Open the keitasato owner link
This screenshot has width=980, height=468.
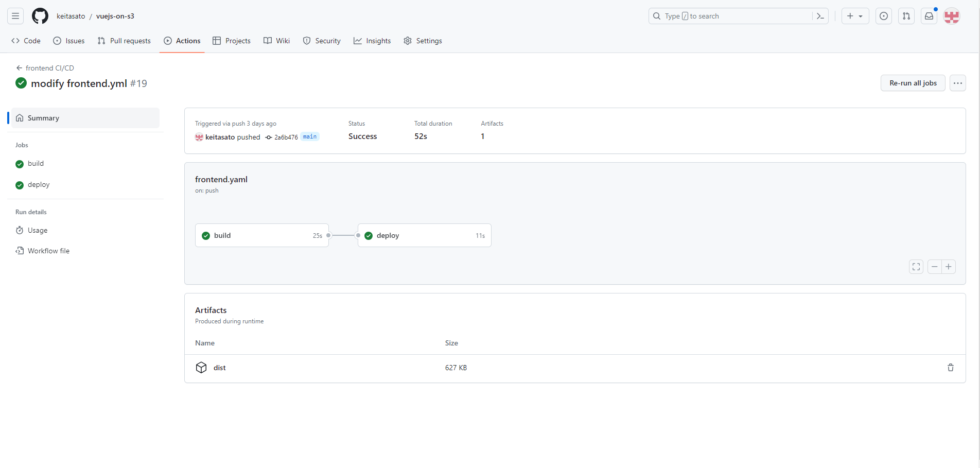point(71,16)
